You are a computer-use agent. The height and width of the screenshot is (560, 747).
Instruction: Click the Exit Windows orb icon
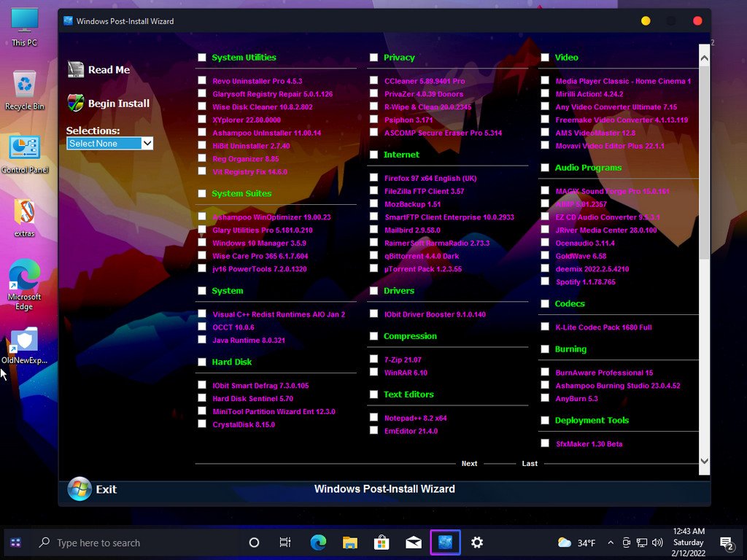point(80,489)
